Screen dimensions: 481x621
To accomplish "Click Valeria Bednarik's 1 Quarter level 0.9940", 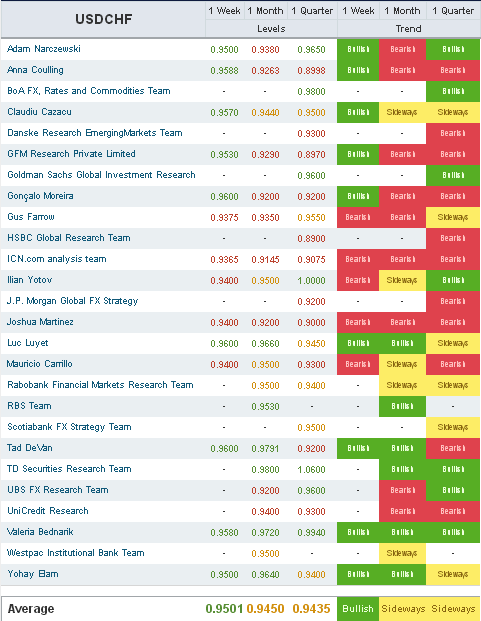I will [x=312, y=532].
